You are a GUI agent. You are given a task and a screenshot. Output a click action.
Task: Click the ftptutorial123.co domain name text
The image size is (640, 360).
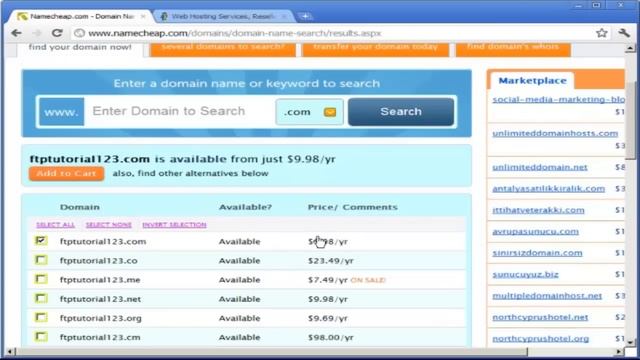98,260
